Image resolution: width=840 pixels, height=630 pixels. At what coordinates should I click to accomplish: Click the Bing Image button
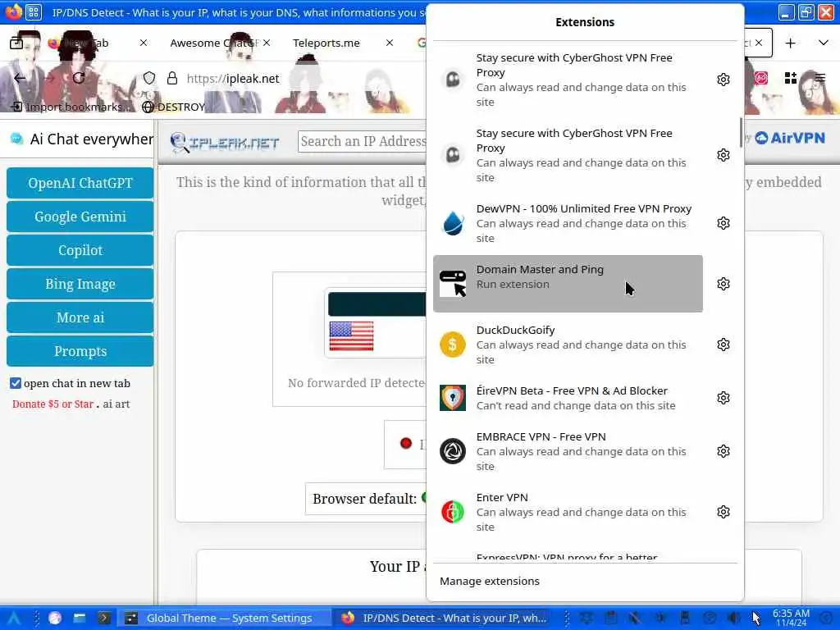coord(80,284)
